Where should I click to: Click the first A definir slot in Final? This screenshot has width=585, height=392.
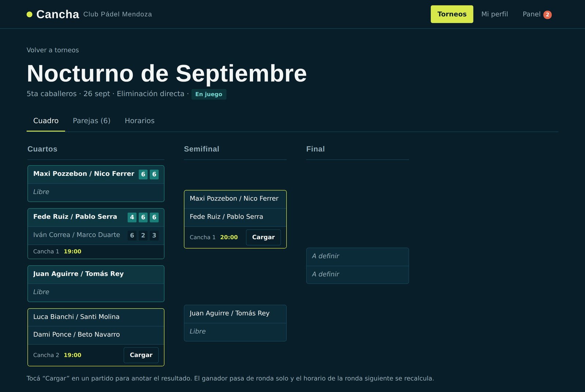coord(358,257)
